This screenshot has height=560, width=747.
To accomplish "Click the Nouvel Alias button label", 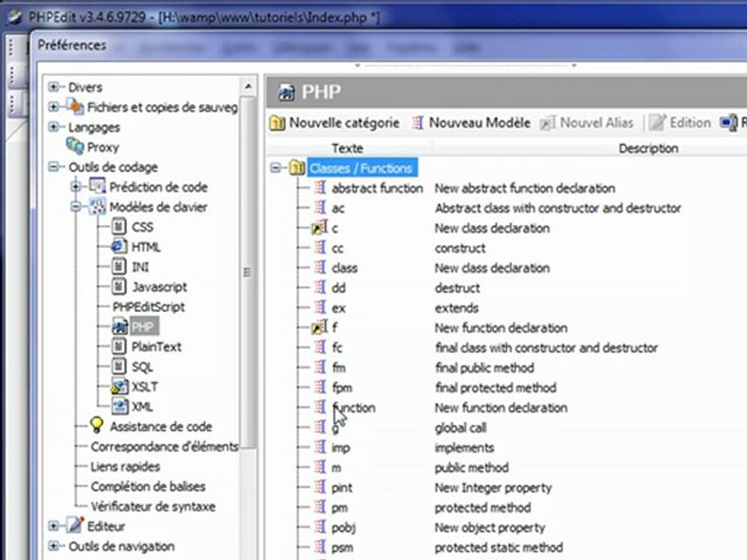I will pyautogui.click(x=597, y=123).
